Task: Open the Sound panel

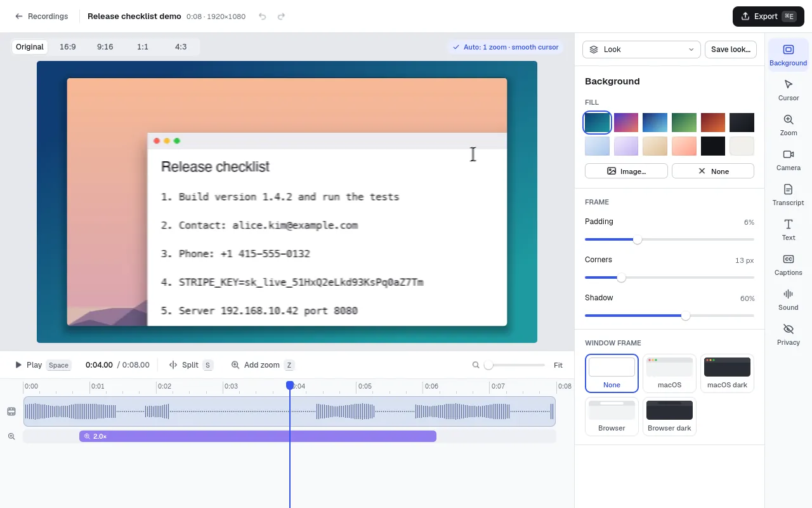Action: pyautogui.click(x=789, y=299)
